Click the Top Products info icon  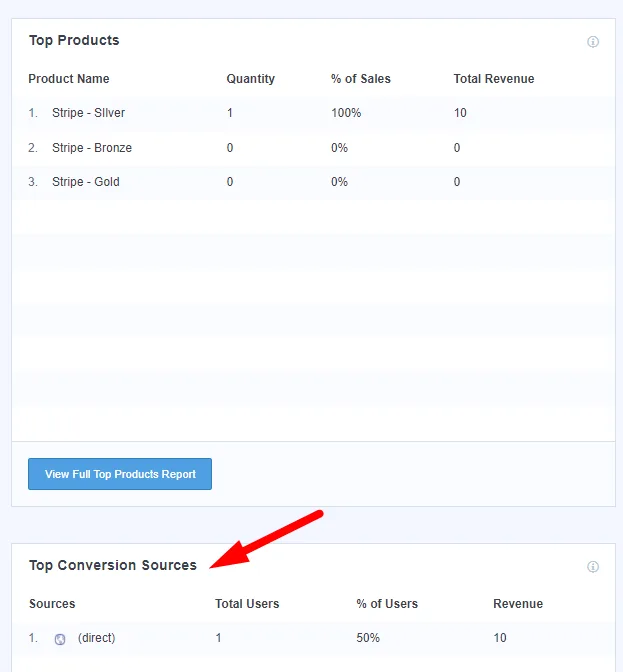tap(593, 42)
